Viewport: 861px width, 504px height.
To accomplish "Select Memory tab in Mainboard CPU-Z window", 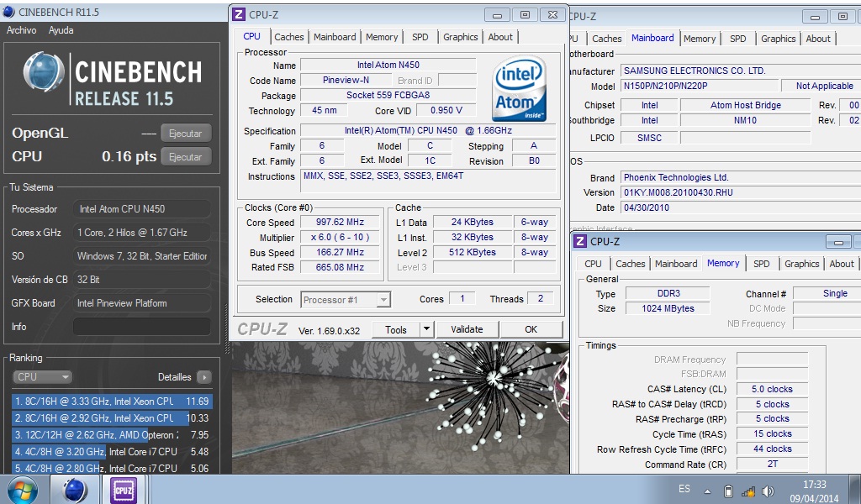I will pyautogui.click(x=700, y=39).
